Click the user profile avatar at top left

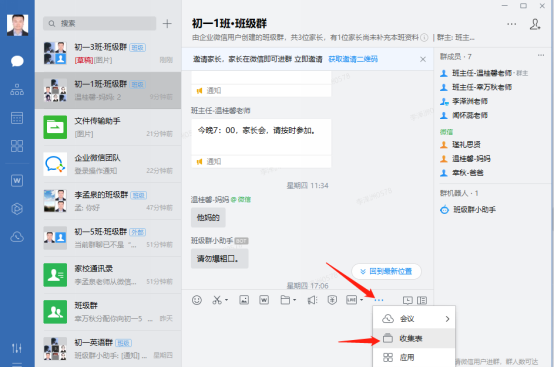[17, 25]
